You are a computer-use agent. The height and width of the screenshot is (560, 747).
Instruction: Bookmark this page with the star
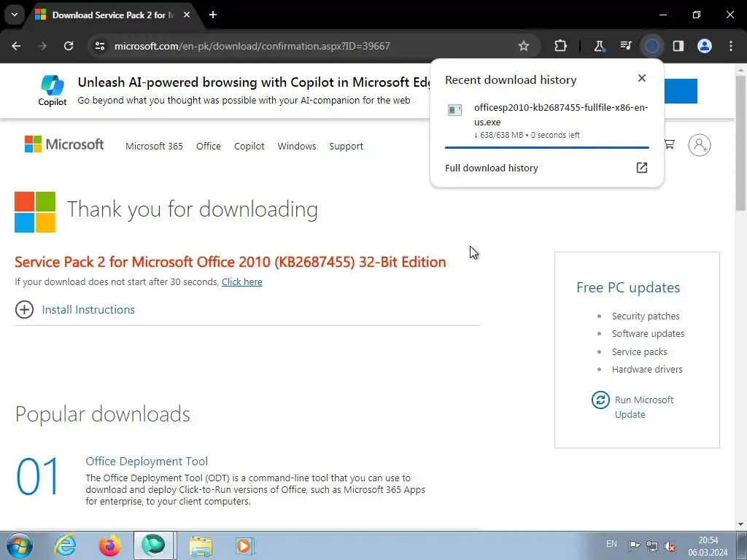pyautogui.click(x=524, y=46)
